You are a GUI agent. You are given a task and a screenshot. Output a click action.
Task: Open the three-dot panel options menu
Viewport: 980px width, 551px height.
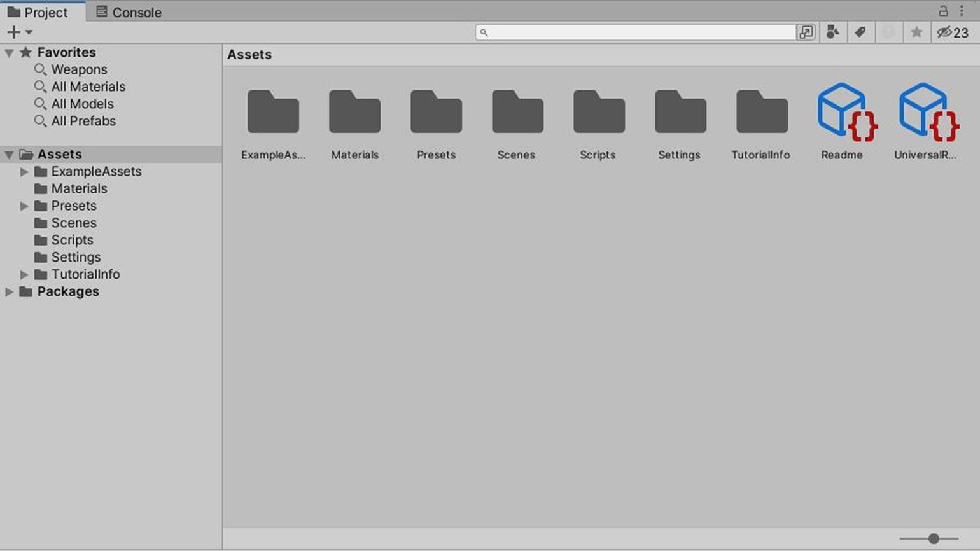[x=962, y=11]
